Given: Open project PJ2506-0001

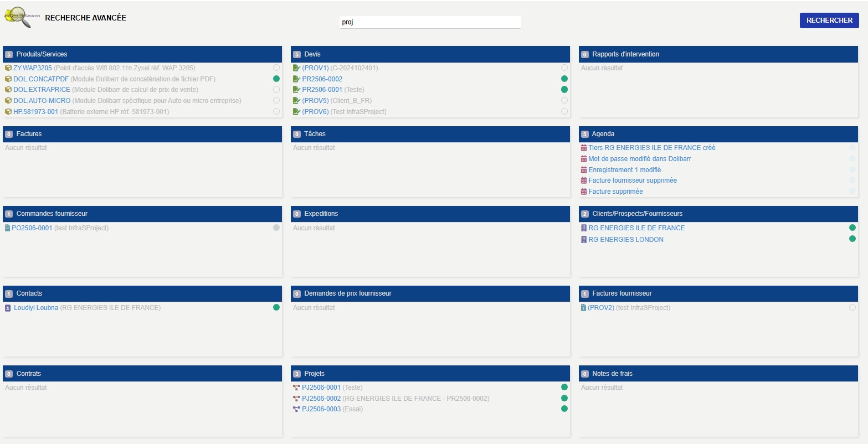Looking at the screenshot, I should coord(321,388).
